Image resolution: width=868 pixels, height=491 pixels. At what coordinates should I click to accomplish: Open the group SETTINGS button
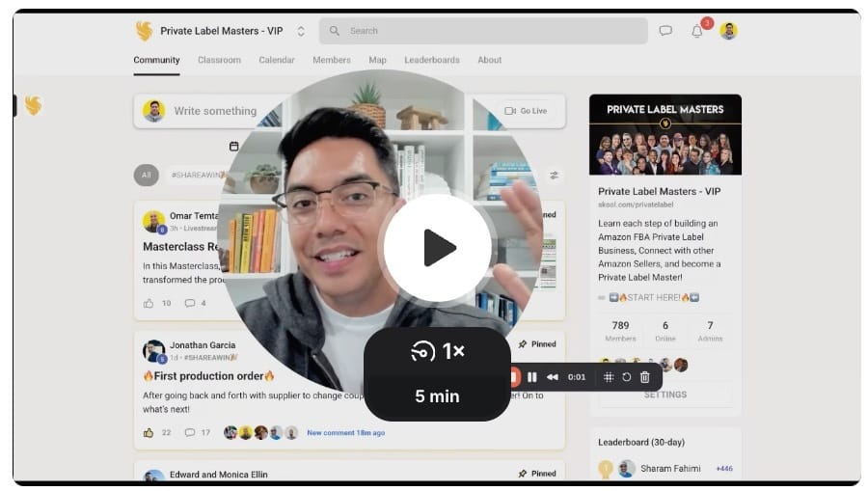click(x=665, y=395)
